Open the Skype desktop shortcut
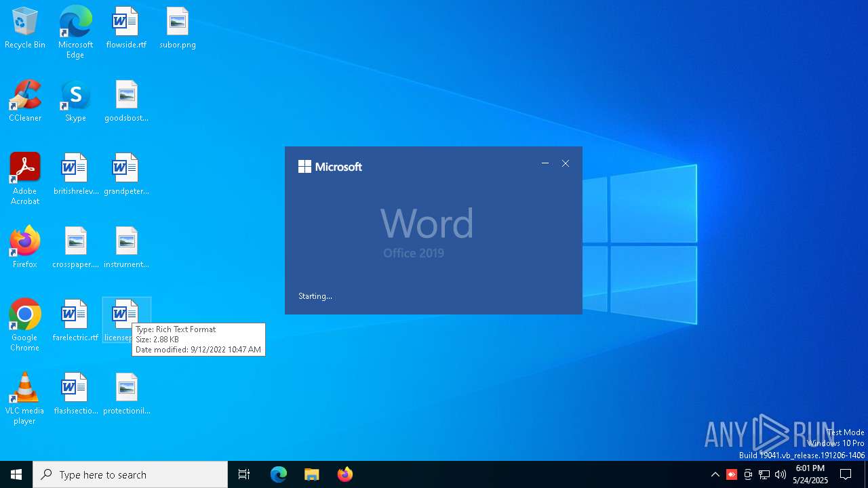 click(75, 101)
